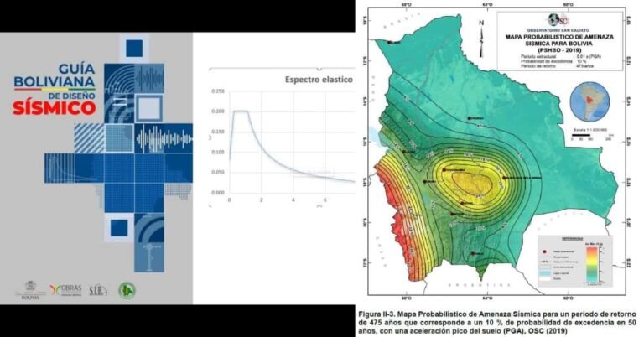Click the map title 'MAPA PROBABILISTICO DE AMENAZA'
The width and height of the screenshot is (644, 337).
[x=561, y=37]
